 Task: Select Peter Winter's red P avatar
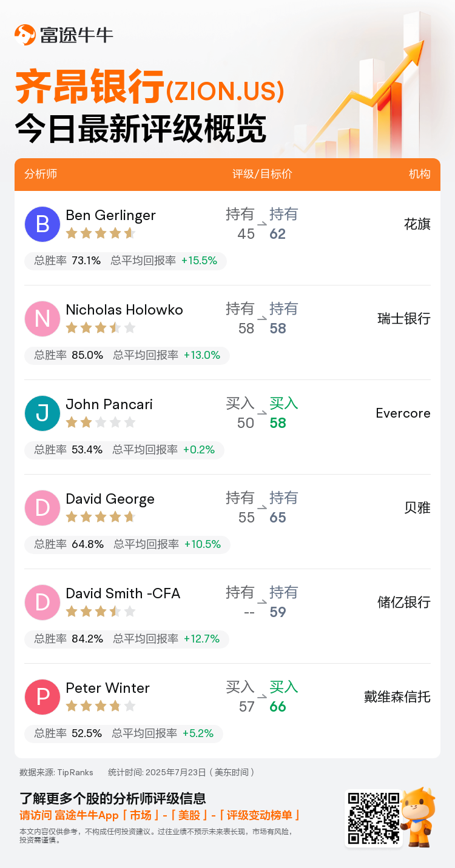coord(42,697)
